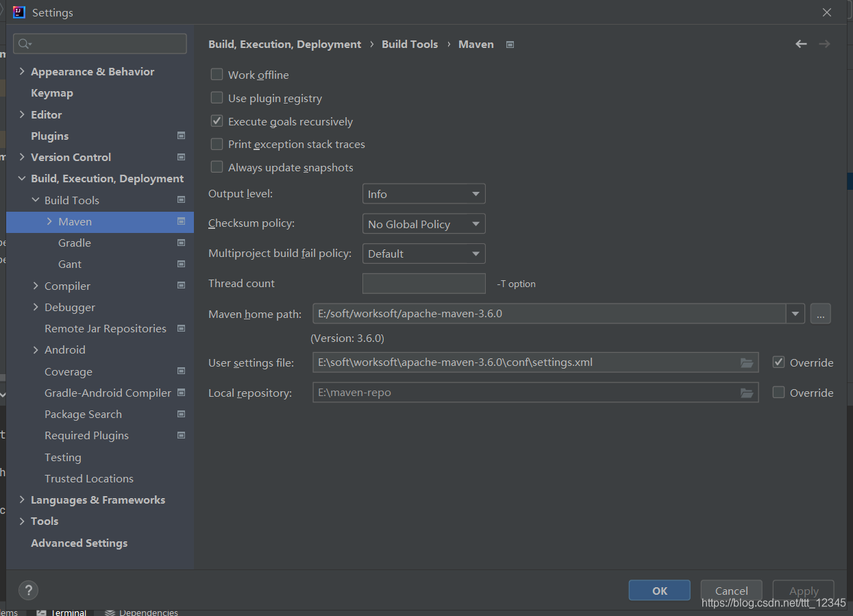Screen dimensions: 853x616
Task: Click the project-level icon on the Maven row
Action: pyautogui.click(x=181, y=221)
